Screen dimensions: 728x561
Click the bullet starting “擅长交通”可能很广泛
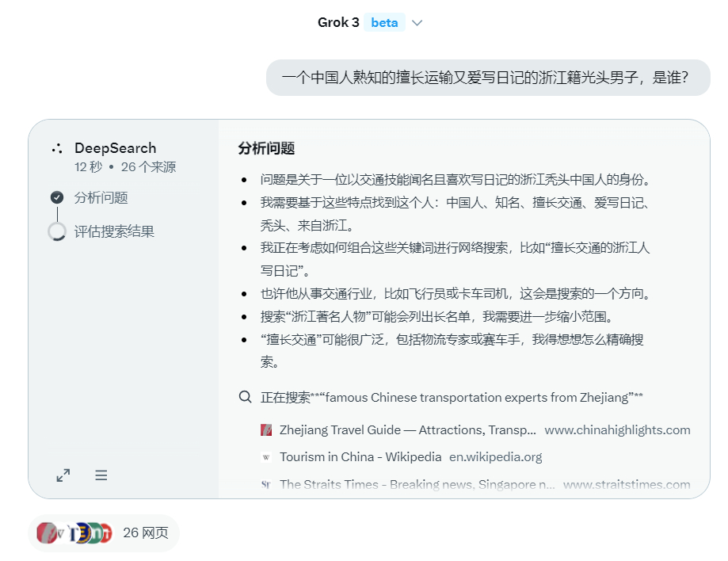tap(452, 350)
